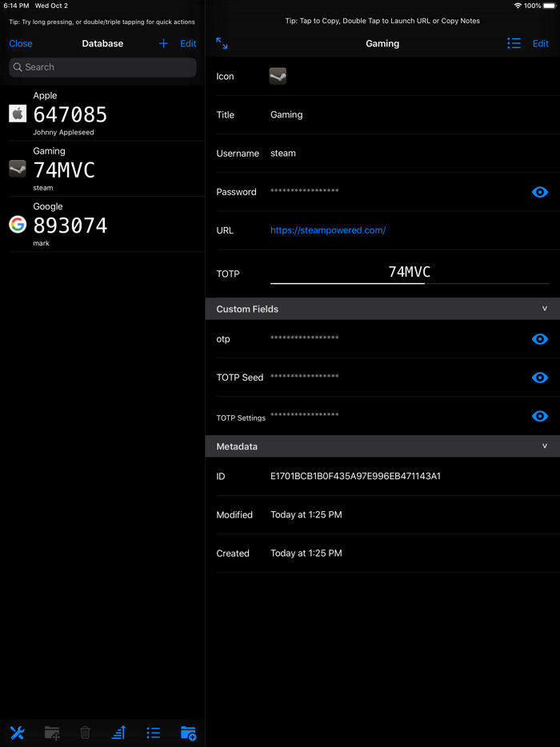Viewport: 560px width, 747px height.
Task: Show the otp custom field value
Action: click(540, 339)
